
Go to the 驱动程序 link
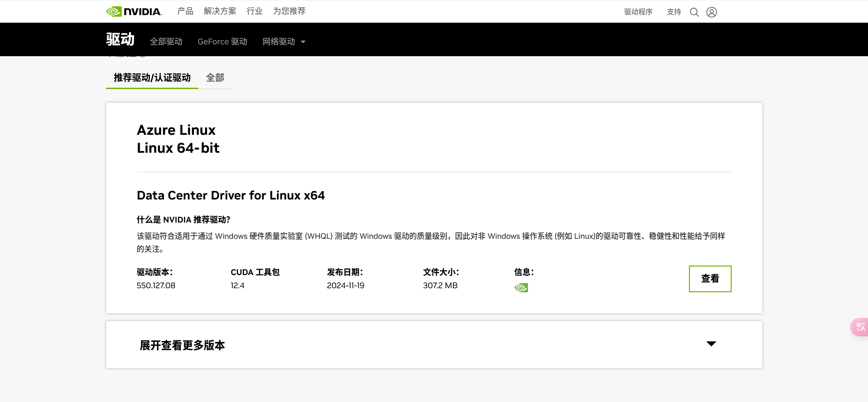638,12
